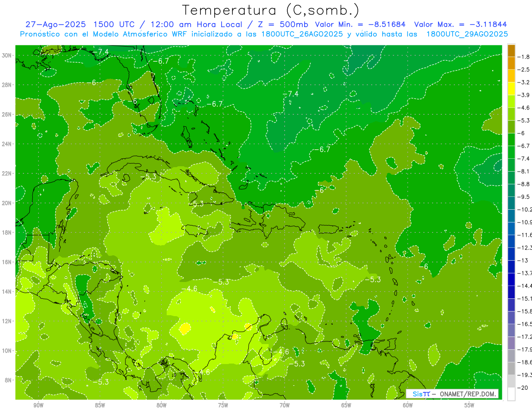The image size is (532, 411).
Task: Click the 26N latitude axis label
Action: coord(8,114)
